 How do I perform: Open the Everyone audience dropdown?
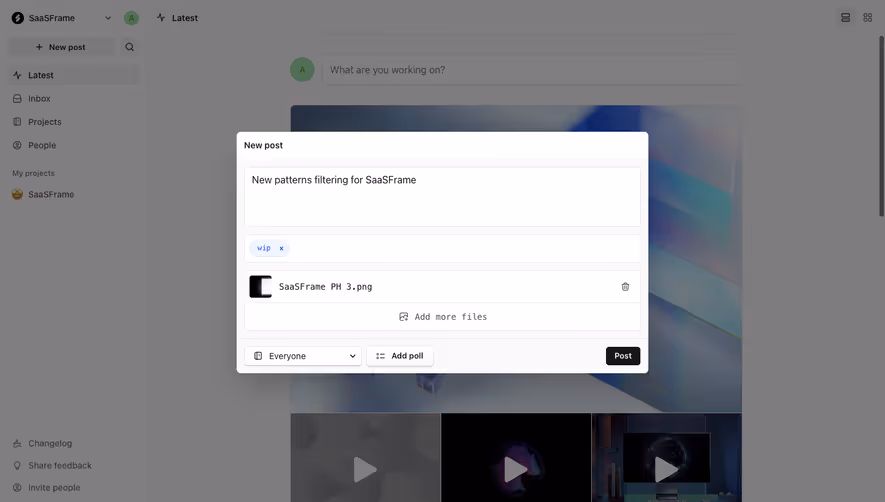point(303,356)
